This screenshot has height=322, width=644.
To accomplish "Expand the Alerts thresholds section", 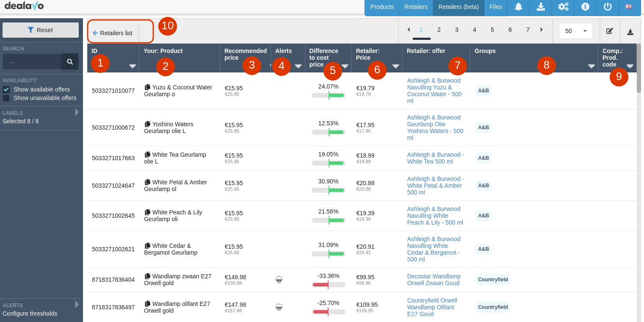I will tap(77, 304).
